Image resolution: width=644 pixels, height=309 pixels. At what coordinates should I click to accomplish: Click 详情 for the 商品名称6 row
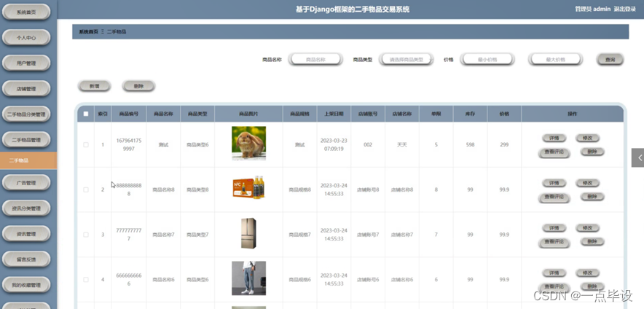[554, 273]
